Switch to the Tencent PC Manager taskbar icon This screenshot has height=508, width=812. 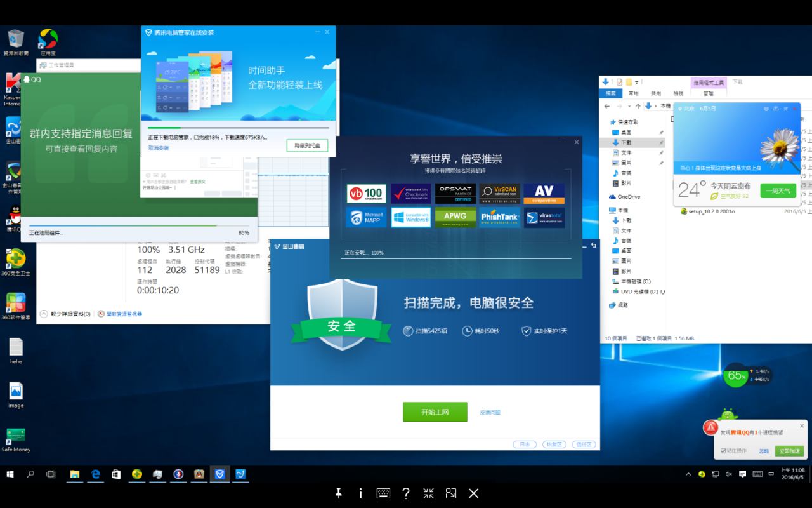tap(220, 474)
